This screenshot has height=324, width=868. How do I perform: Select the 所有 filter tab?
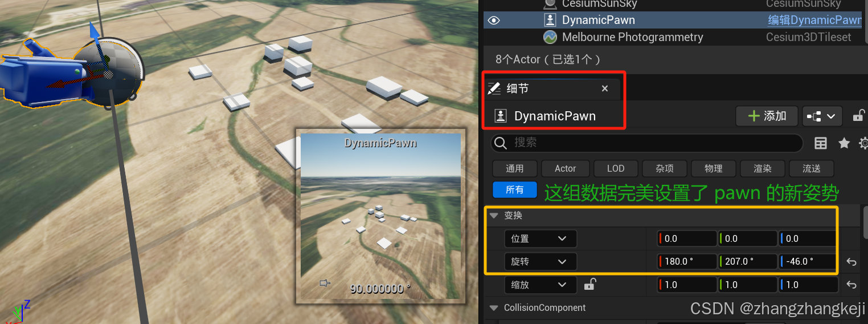pyautogui.click(x=514, y=189)
